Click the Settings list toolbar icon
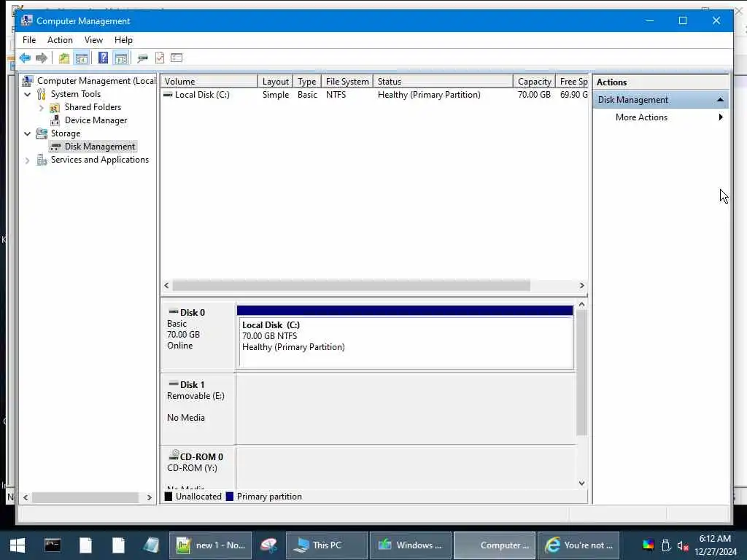Viewport: 747px width, 560px height. [x=177, y=58]
